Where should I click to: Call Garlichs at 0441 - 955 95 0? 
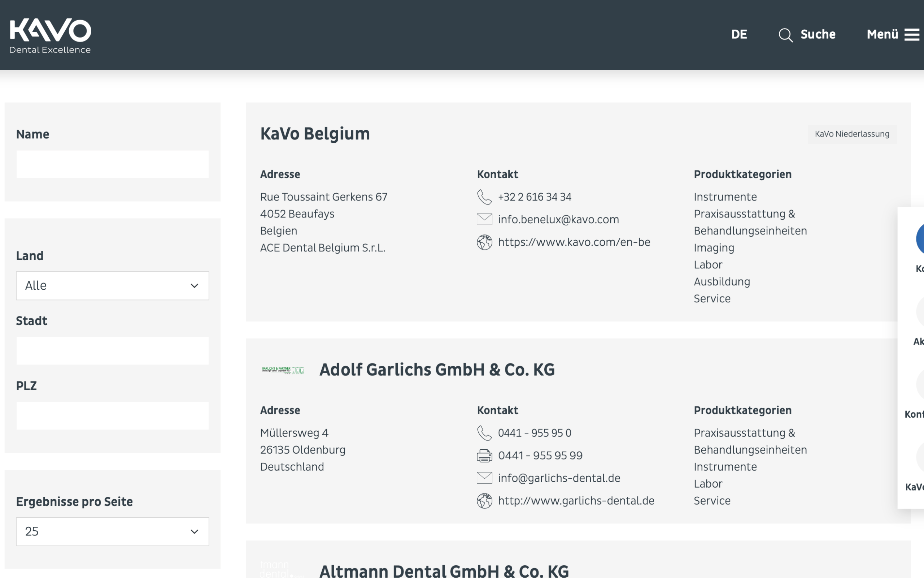click(x=535, y=433)
